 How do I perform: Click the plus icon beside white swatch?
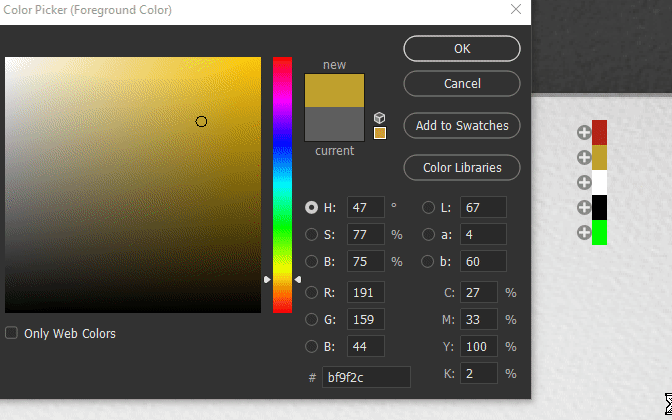click(584, 182)
